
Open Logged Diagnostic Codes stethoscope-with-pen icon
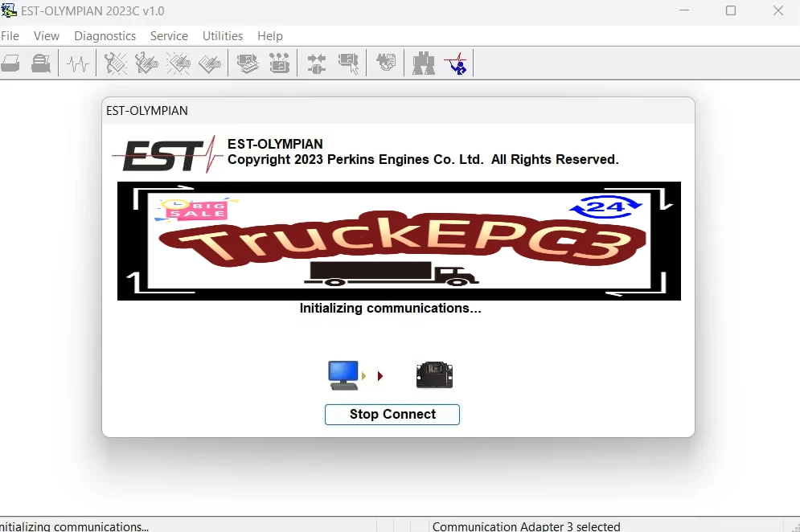coord(146,63)
